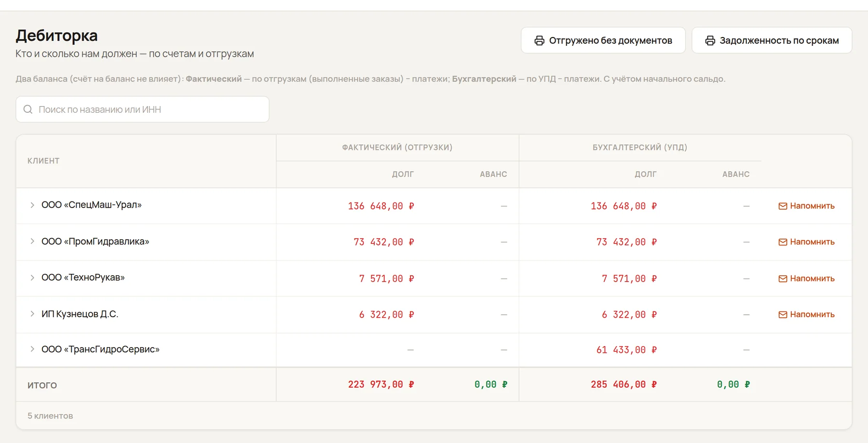This screenshot has height=443, width=868.
Task: Open the Отгружено без документов report
Action: 603,40
